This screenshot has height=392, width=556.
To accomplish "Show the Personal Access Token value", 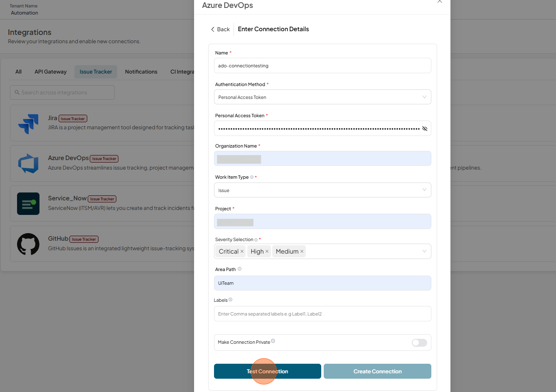I will [425, 128].
